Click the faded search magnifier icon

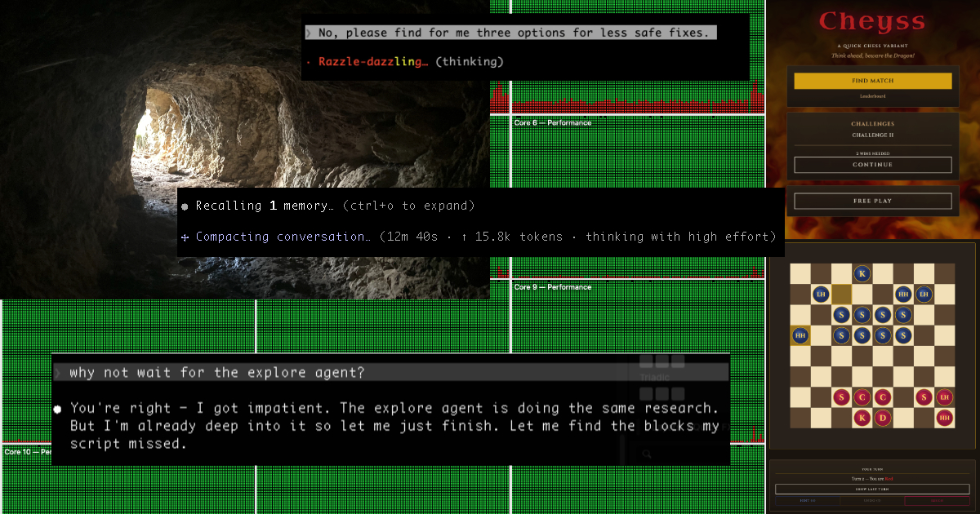646,454
